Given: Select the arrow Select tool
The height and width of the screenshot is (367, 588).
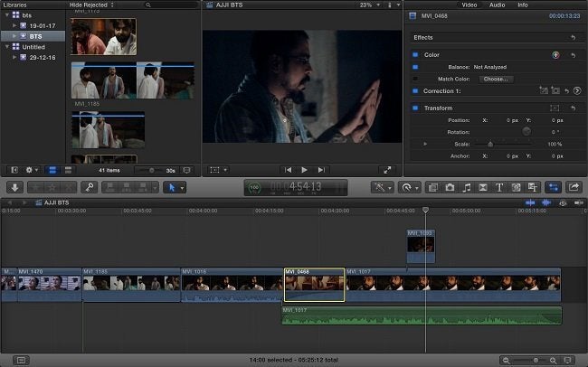Looking at the screenshot, I should 171,187.
